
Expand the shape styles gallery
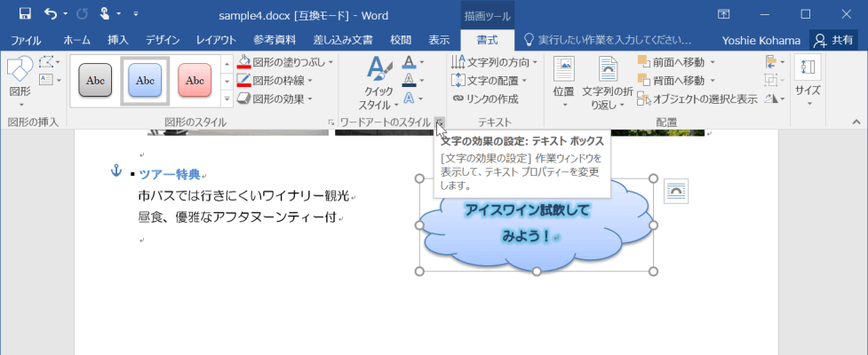pos(227,99)
